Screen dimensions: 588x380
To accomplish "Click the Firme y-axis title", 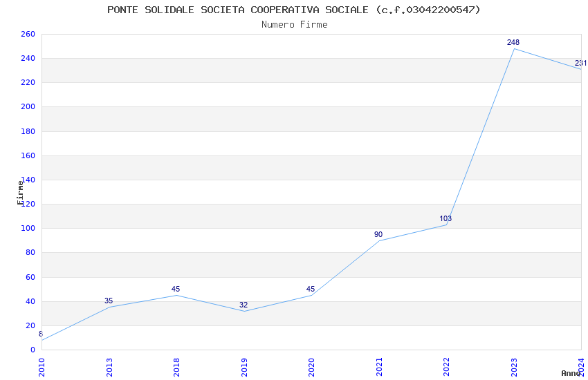I will coord(20,193).
